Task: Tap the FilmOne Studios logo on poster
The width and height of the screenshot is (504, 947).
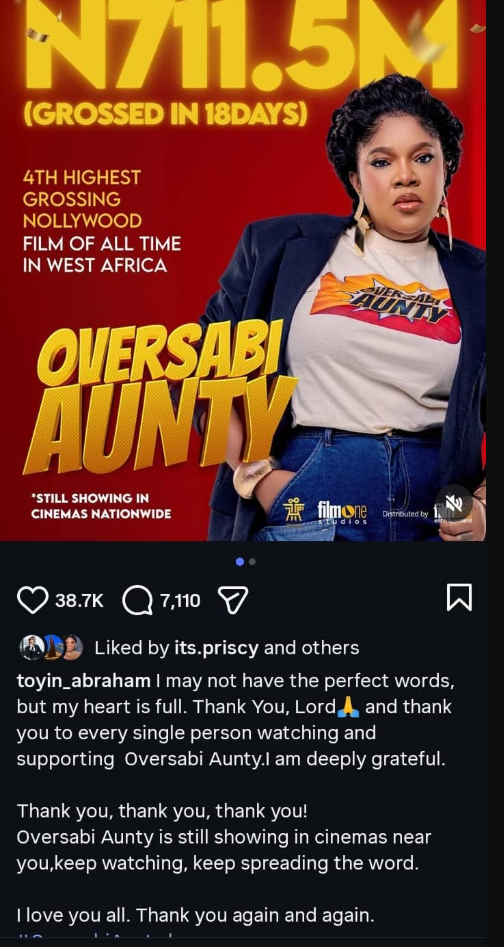Action: [x=342, y=512]
